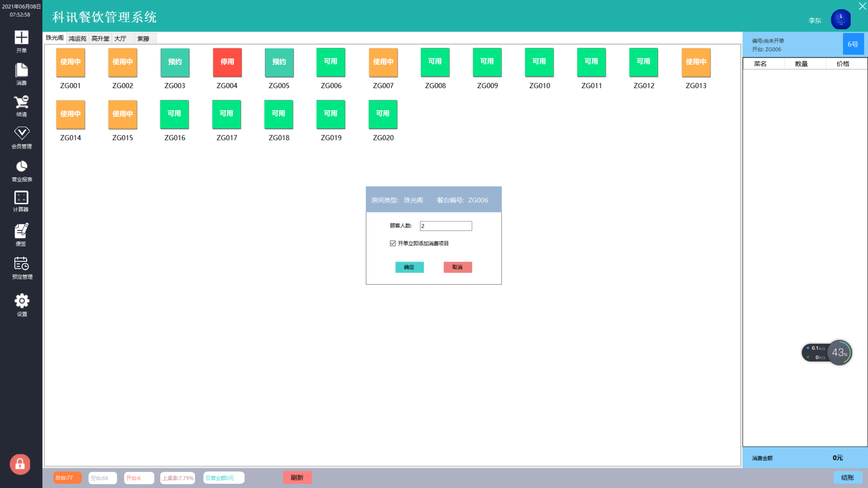View the 营业报表 business report

(x=21, y=170)
